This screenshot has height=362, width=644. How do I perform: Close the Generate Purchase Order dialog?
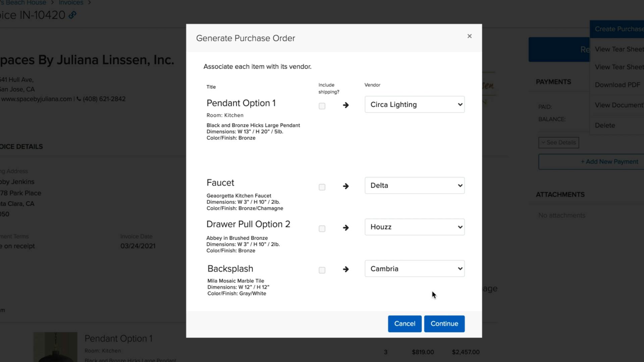[469, 36]
